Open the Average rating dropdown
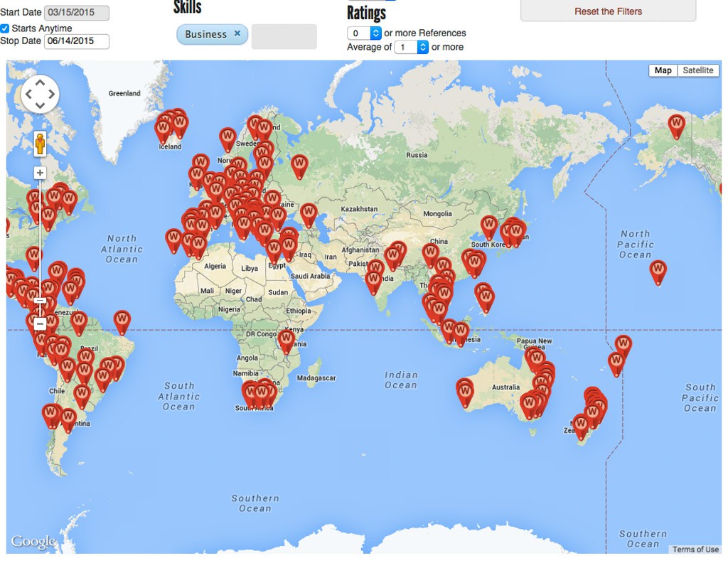The height and width of the screenshot is (563, 728). pyautogui.click(x=412, y=47)
